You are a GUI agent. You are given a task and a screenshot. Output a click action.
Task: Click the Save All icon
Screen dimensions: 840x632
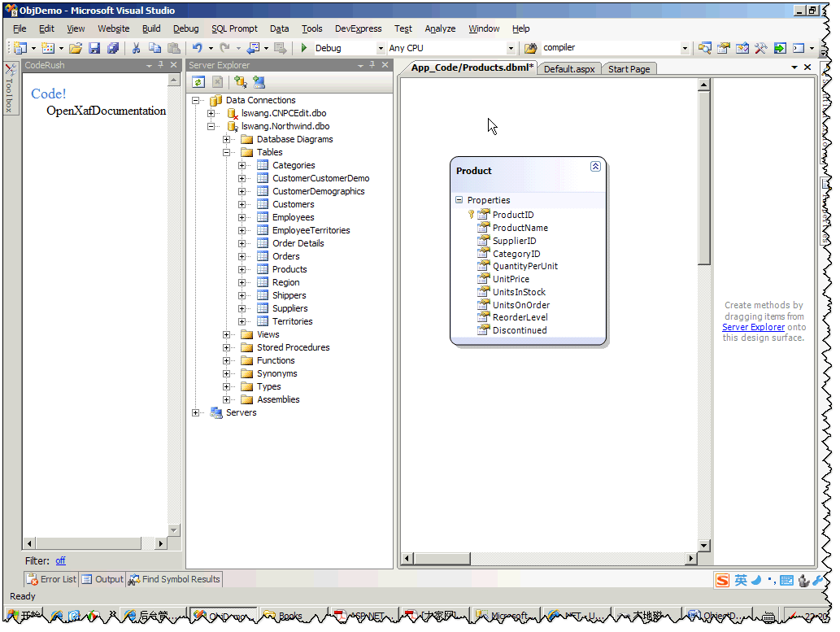pos(112,48)
